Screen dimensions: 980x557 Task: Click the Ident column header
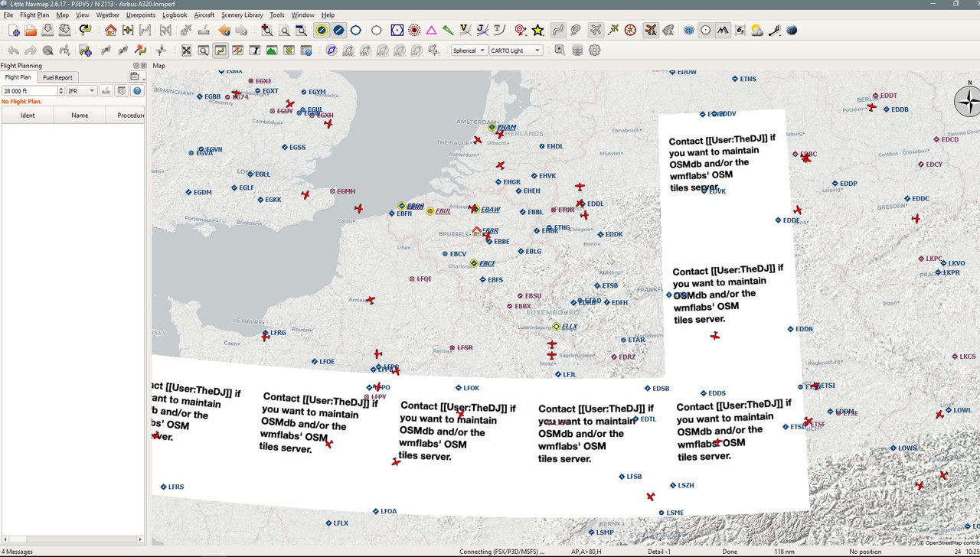coord(28,116)
